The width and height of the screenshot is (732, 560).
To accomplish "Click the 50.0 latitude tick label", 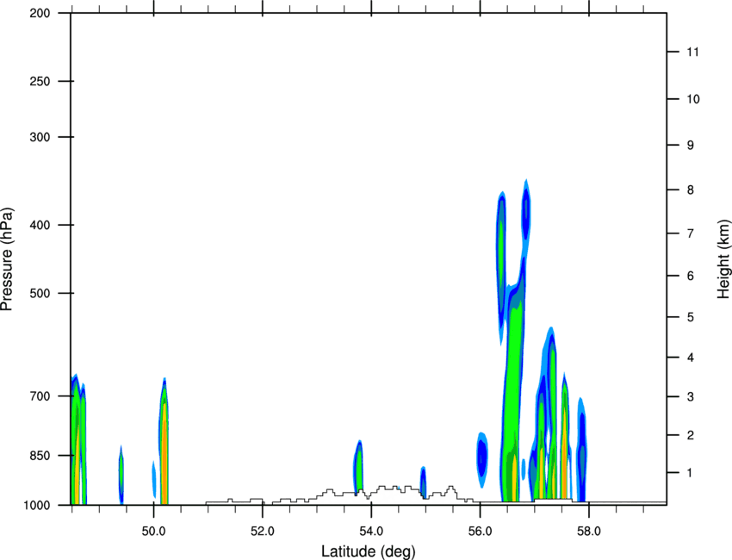I will (153, 532).
